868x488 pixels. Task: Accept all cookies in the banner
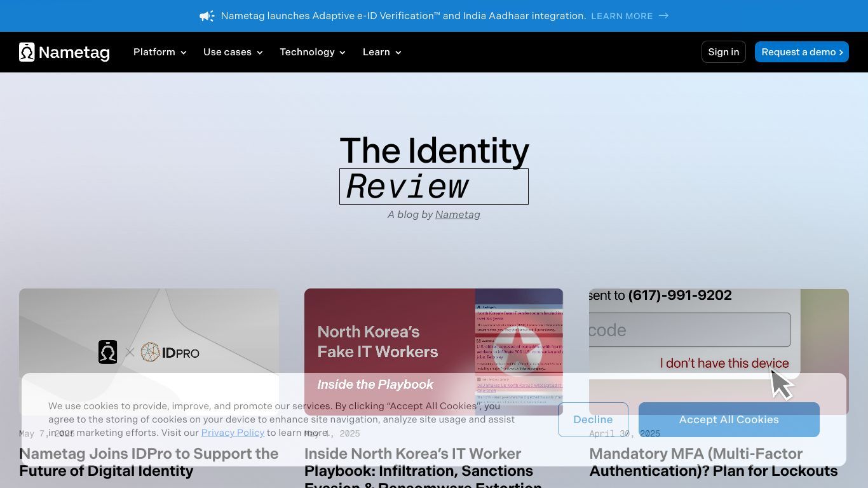click(x=728, y=419)
